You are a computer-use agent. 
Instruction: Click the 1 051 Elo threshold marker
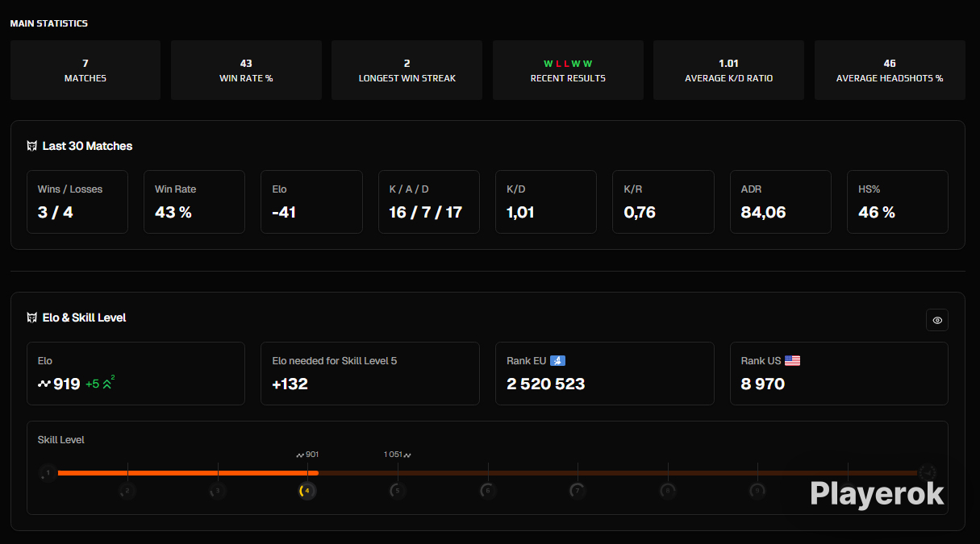(x=397, y=455)
